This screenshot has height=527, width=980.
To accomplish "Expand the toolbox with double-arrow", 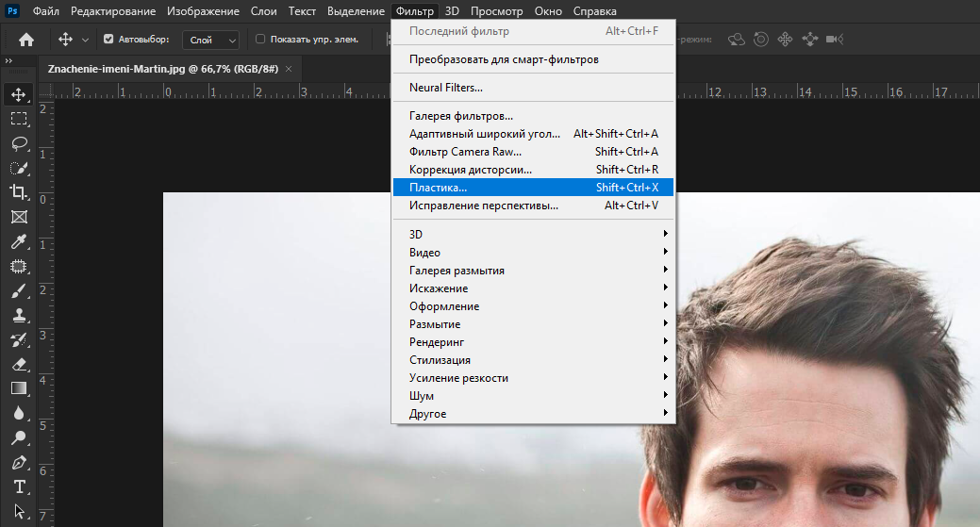I will (x=8, y=60).
